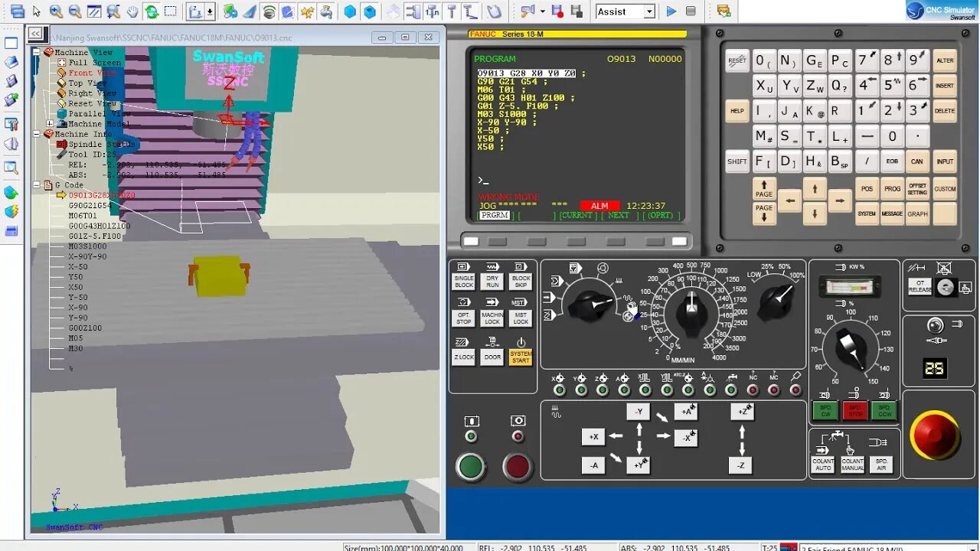The width and height of the screenshot is (980, 551).
Task: Click the OT RELEASE button
Action: [x=920, y=287]
